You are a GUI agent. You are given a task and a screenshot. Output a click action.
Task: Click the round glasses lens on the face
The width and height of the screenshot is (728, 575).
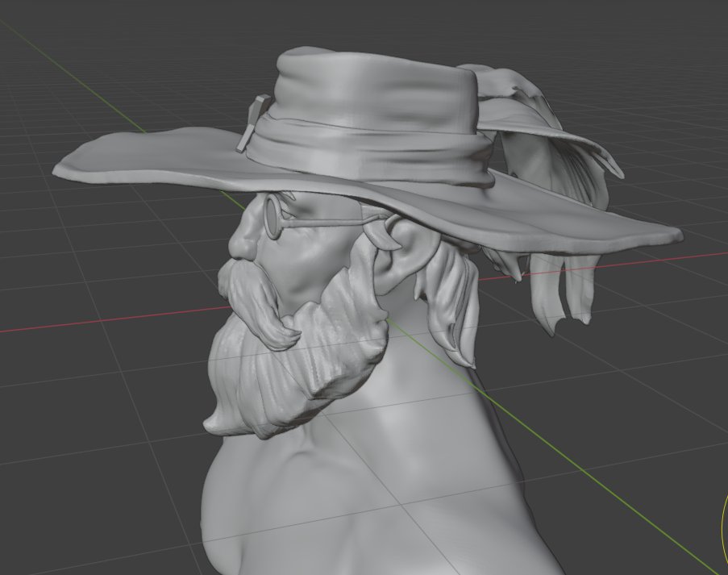coord(272,216)
